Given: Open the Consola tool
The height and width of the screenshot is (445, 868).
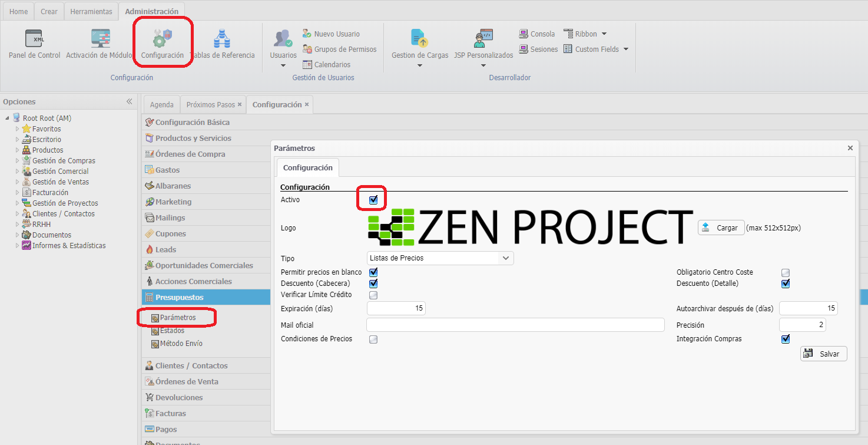Looking at the screenshot, I should (x=537, y=34).
